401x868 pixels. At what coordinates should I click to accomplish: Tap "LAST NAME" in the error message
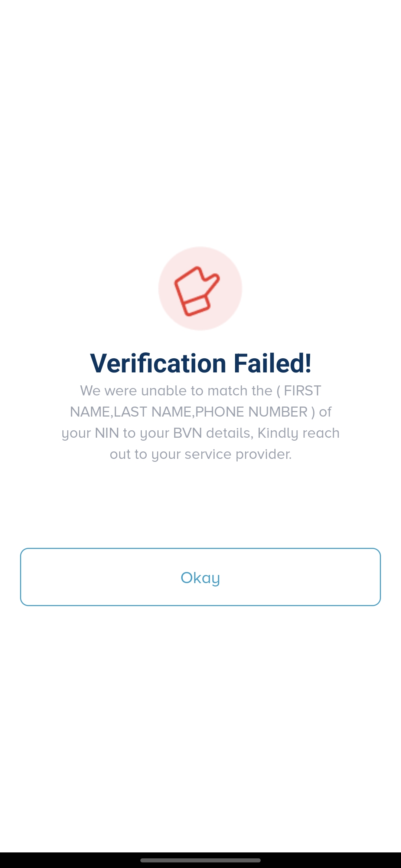(152, 412)
